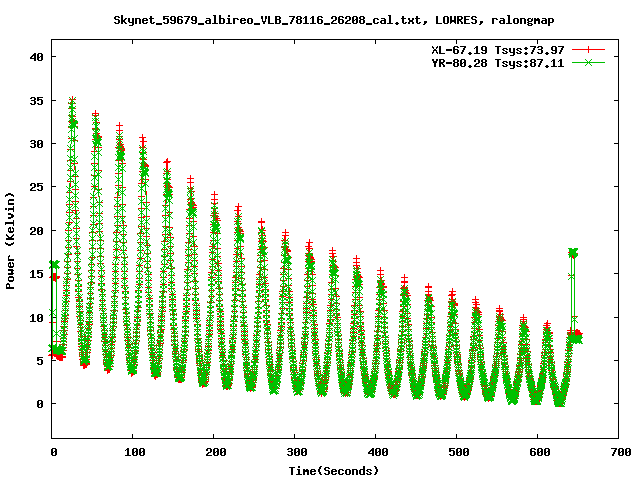Image resolution: width=640 pixels, height=480 pixels.
Task: Click the tallest peak near 35 Kelvin
Action: pos(72,100)
